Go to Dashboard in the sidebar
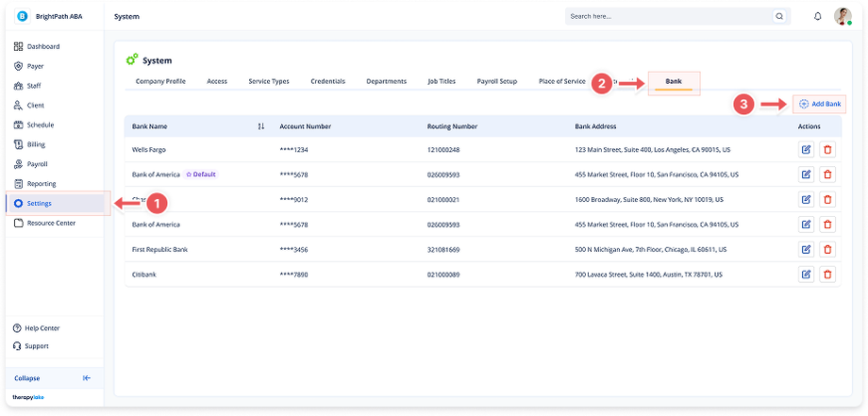 pyautogui.click(x=42, y=46)
